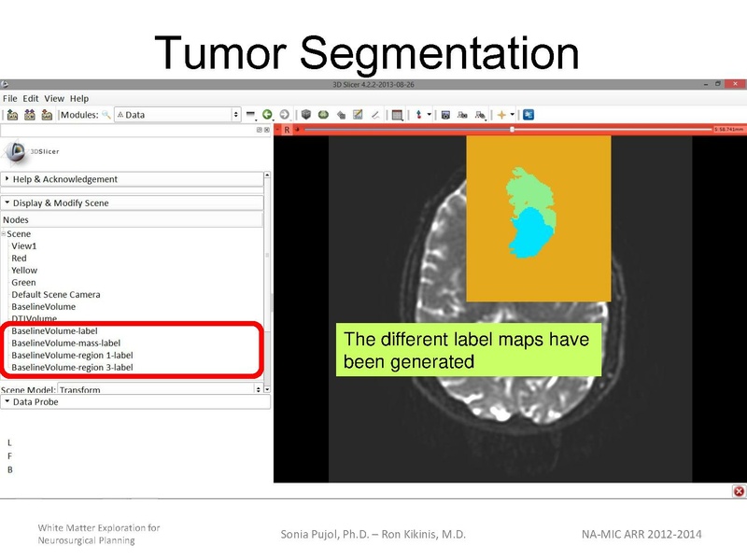Click the crosshair icon on the toolbar
747x560 pixels.
[x=500, y=115]
